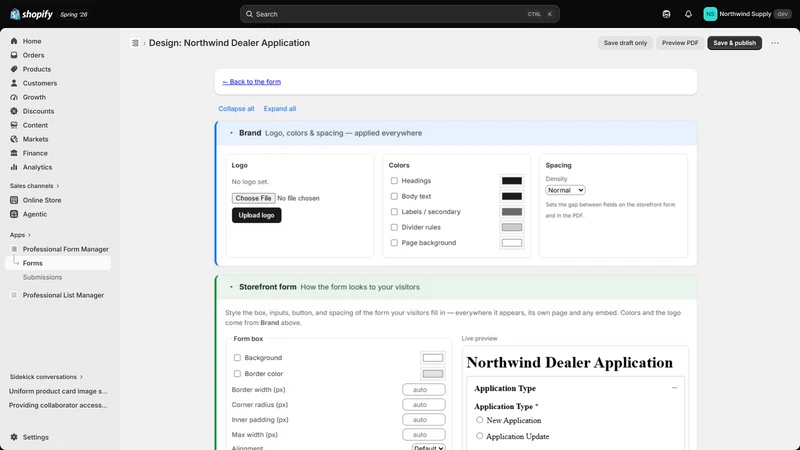This screenshot has height=450, width=800.
Task: Click the Agentic channel icon
Action: pos(14,214)
